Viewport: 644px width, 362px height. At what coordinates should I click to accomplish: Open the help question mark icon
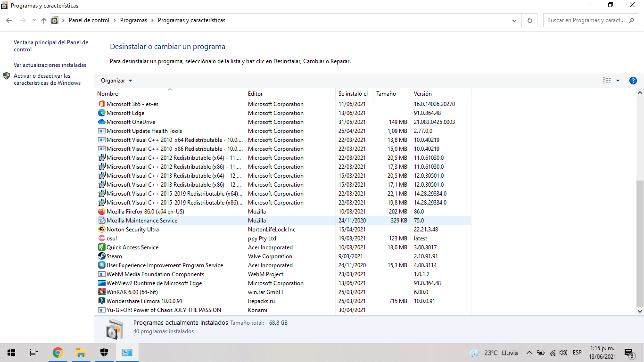coord(633,81)
